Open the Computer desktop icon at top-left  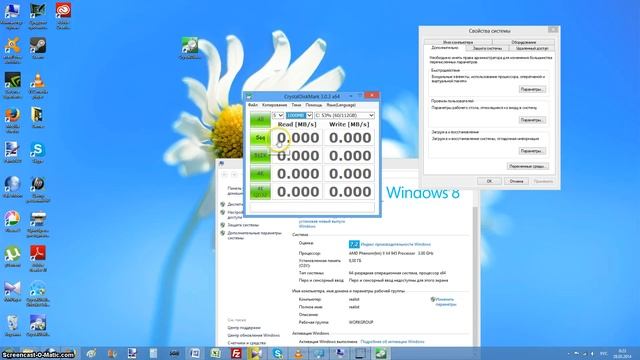click(12, 16)
